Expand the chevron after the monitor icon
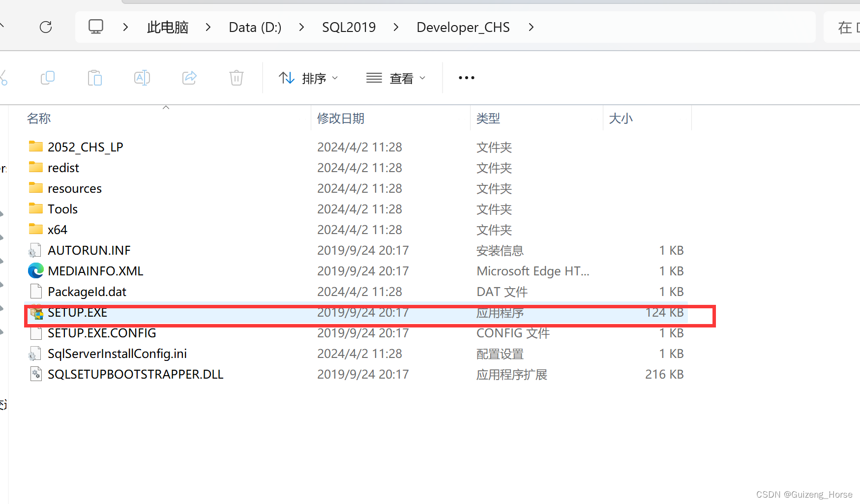 [125, 27]
